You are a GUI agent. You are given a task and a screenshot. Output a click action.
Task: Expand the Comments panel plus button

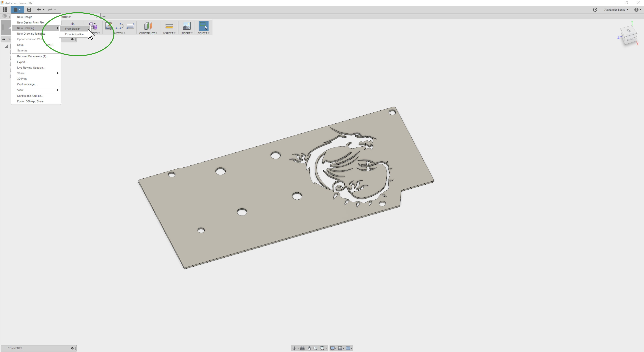72,348
